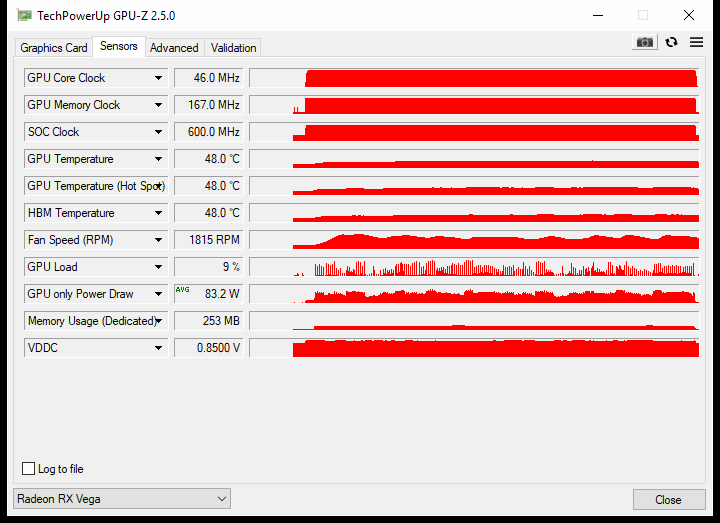
Task: Click the GPU only Power Draw graph
Action: 474,294
